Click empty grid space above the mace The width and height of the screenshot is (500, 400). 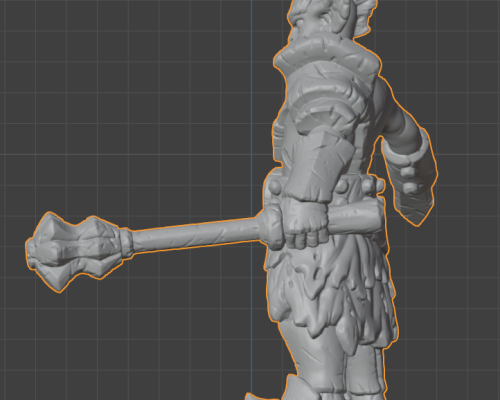pyautogui.click(x=133, y=117)
